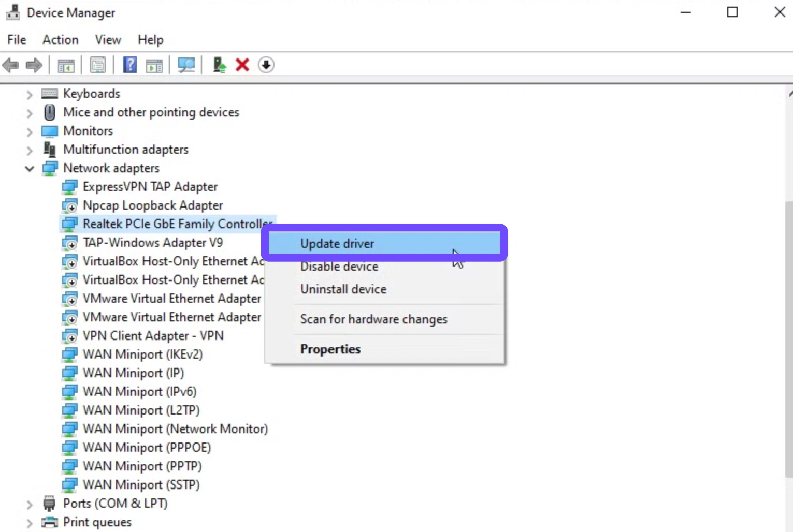793x532 pixels.
Task: Collapse the Network adapters category
Action: 30,169
